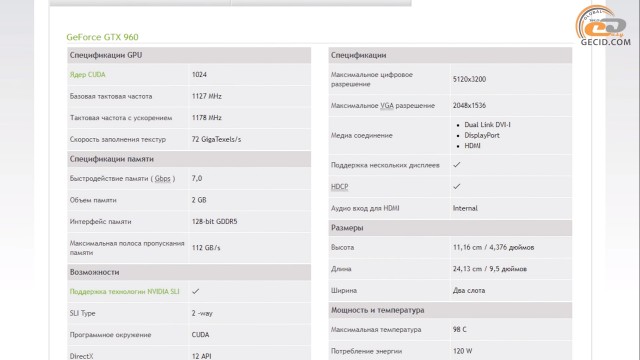
Task: Click the 'Длина' label
Action: coord(341,269)
